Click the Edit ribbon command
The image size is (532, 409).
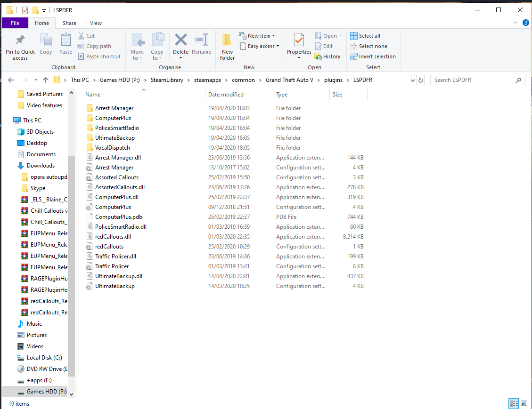point(324,46)
